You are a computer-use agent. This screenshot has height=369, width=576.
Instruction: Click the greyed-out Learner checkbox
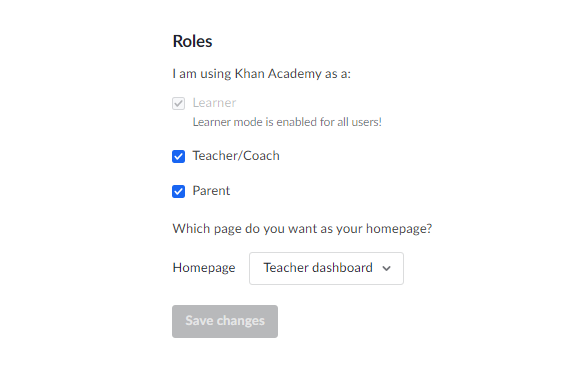pyautogui.click(x=179, y=103)
